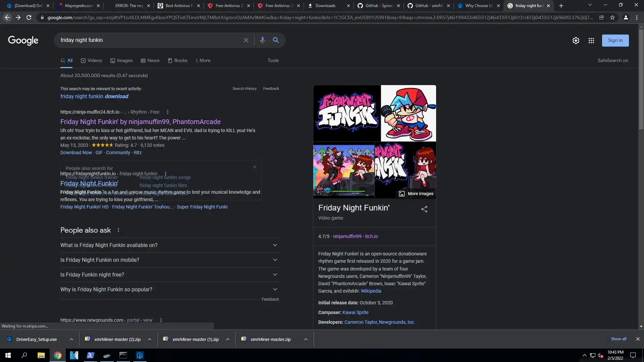Click the voice search microphone icon
644x362 pixels.
pyautogui.click(x=262, y=40)
